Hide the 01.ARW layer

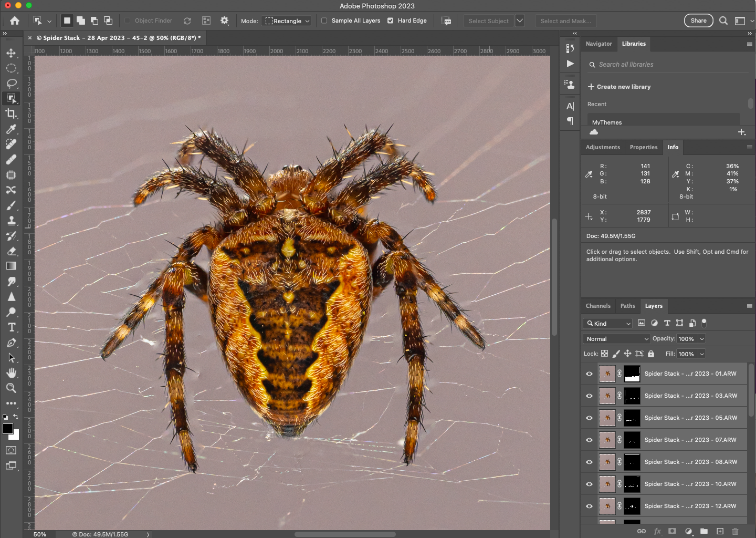[x=589, y=374]
